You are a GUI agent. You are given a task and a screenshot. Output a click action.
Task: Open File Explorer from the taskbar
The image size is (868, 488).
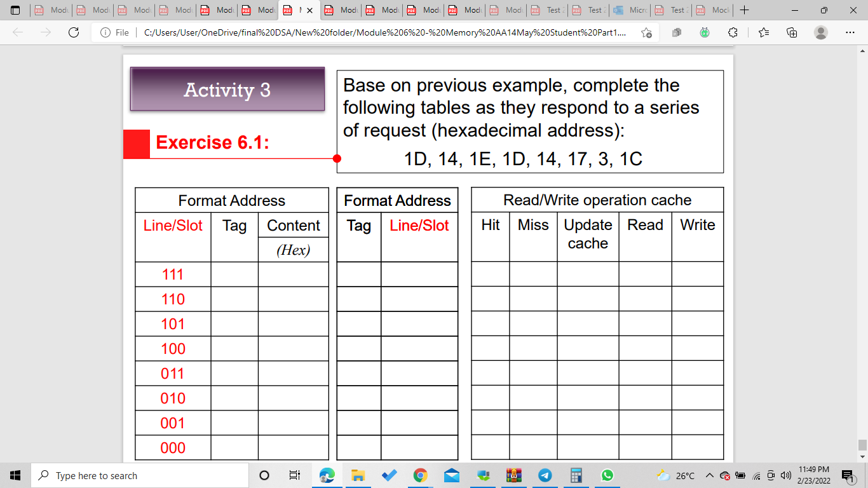(358, 475)
